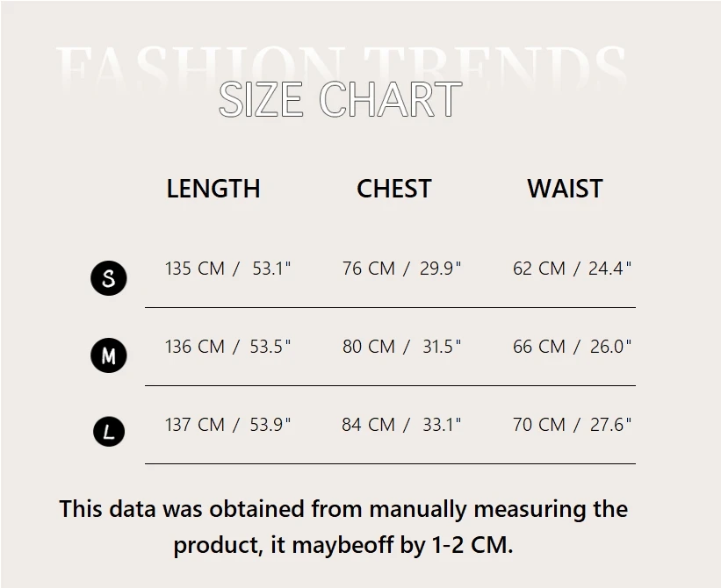Click the "This data was obtained" disclaimer line
This screenshot has height=588, width=721.
[x=343, y=509]
